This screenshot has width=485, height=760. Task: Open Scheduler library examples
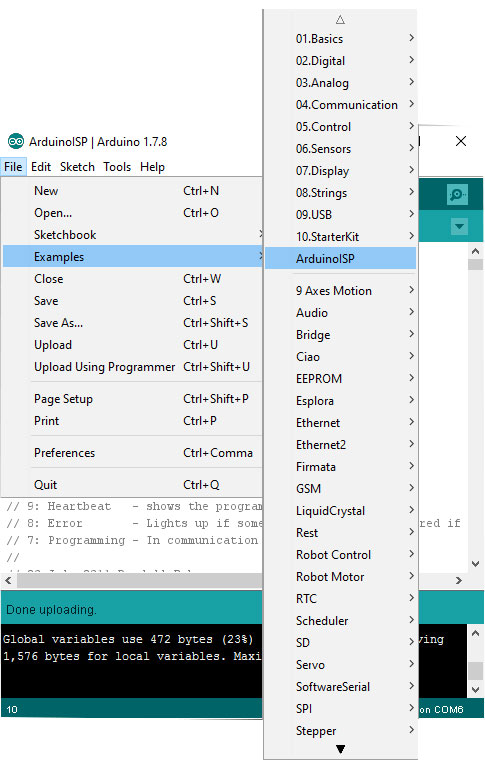coord(341,620)
